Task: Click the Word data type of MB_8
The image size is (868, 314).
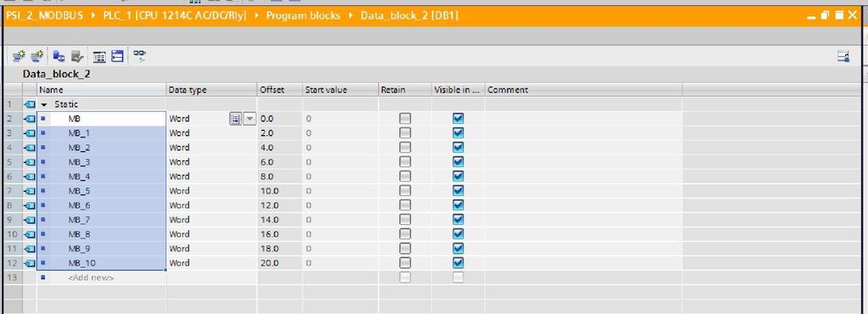Action: pos(180,234)
